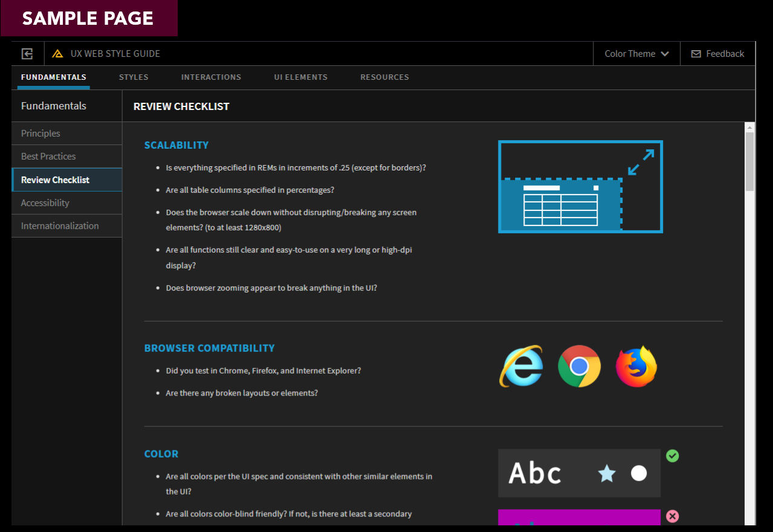The height and width of the screenshot is (532, 773).
Task: Click the Chrome browser icon
Action: (x=579, y=366)
